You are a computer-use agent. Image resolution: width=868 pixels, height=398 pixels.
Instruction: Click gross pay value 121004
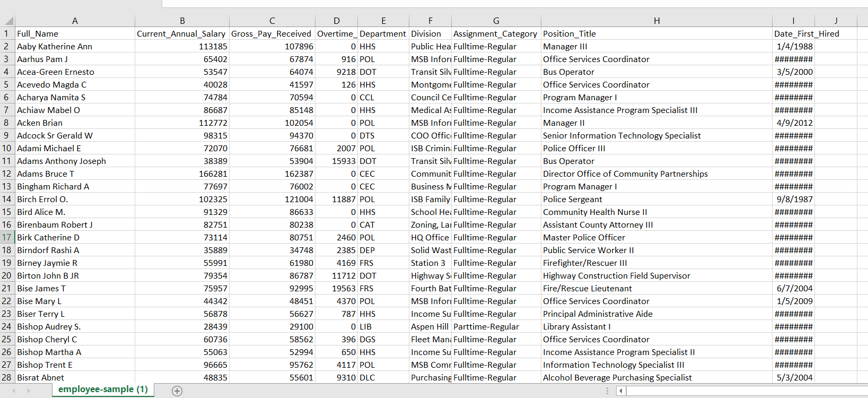tap(272, 199)
